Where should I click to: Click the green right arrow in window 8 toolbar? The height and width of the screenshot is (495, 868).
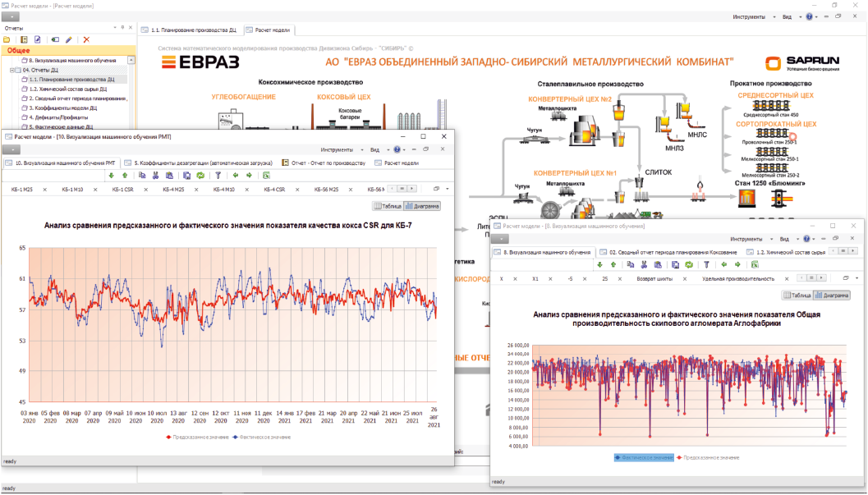coord(737,265)
